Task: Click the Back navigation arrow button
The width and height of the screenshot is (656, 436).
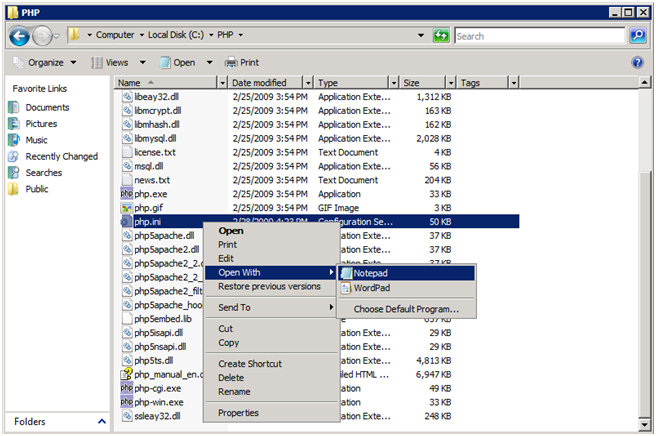Action: [19, 36]
